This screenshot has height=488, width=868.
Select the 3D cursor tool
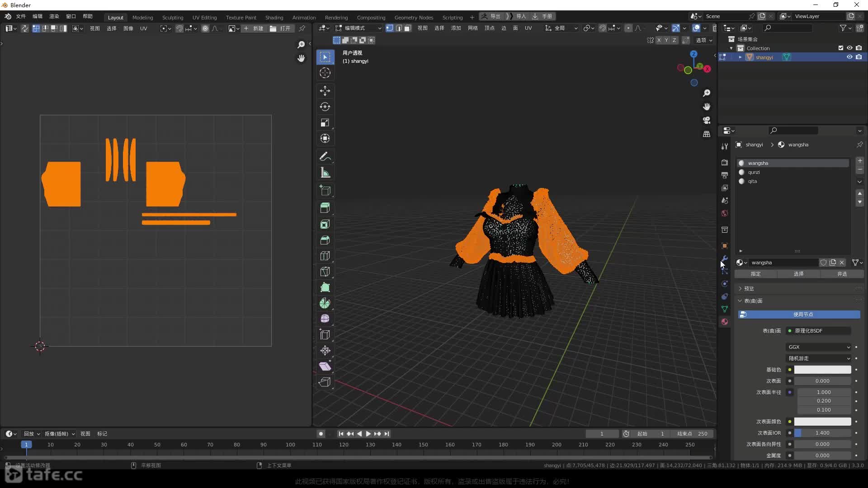pos(325,73)
